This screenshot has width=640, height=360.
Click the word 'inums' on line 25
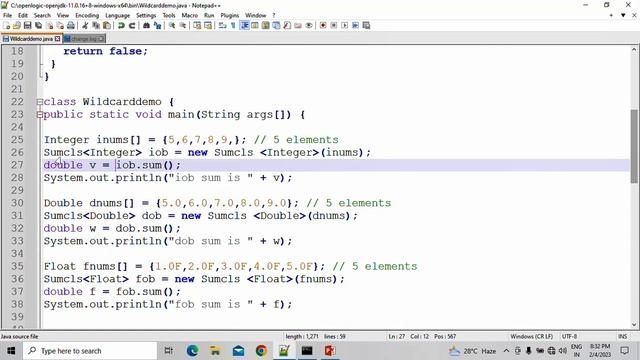coord(112,140)
